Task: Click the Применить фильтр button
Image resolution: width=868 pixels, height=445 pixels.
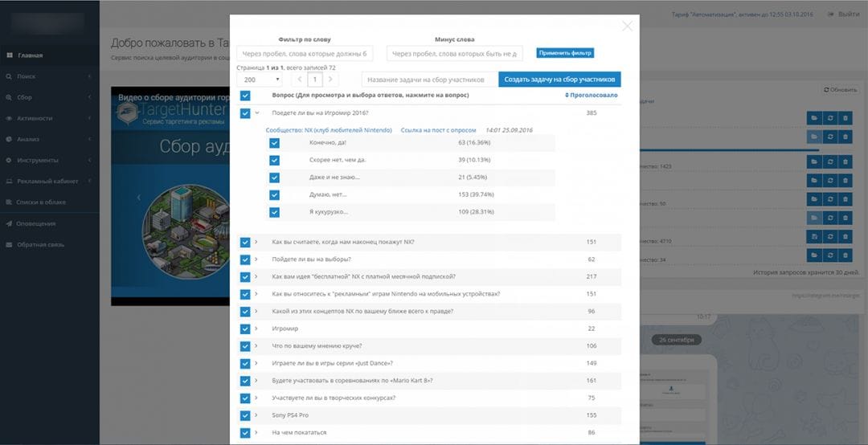Action: pyautogui.click(x=565, y=53)
